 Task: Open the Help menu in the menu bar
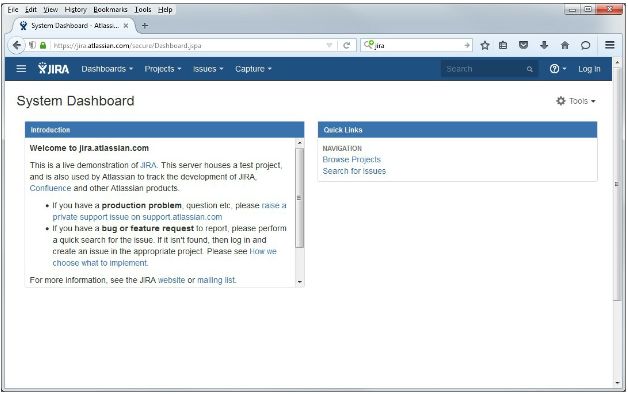pyautogui.click(x=165, y=10)
